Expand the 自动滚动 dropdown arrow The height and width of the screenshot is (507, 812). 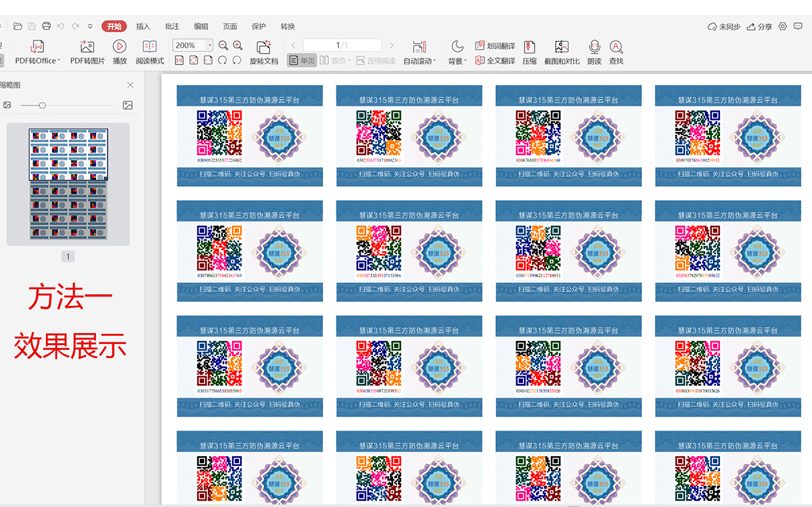pos(435,61)
